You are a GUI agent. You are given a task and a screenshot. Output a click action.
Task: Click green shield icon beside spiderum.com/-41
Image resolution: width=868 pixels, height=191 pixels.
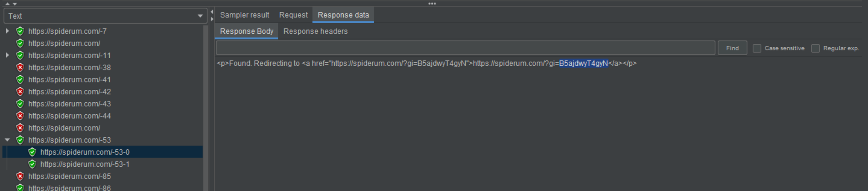[20, 80]
